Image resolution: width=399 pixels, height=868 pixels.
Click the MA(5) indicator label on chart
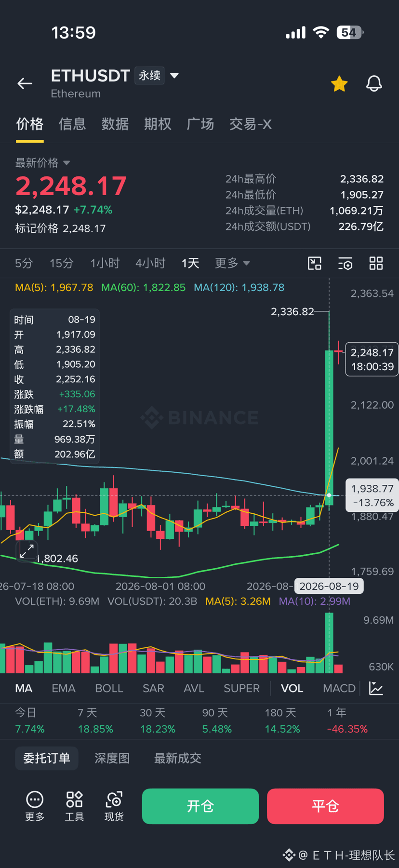click(54, 288)
